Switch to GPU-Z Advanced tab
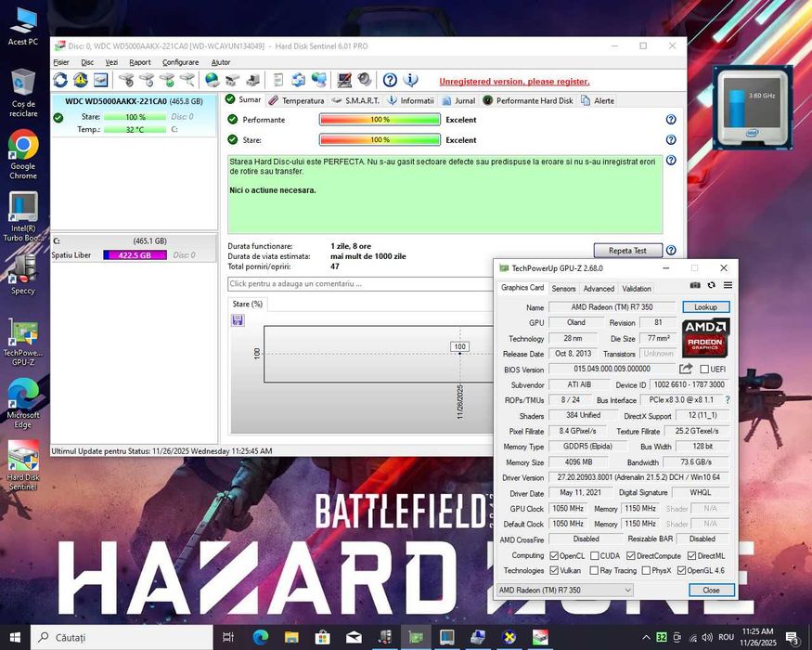812x650 pixels. 599,289
